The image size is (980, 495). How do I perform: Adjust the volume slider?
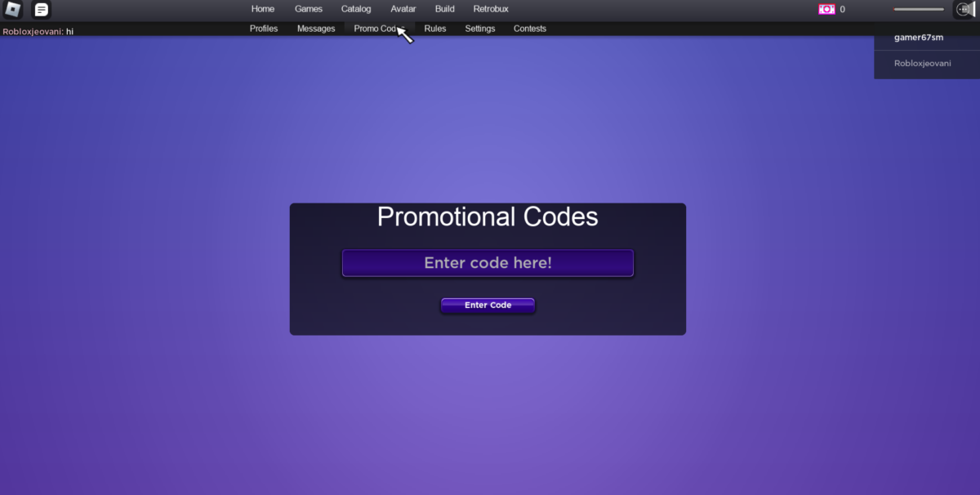(916, 9)
